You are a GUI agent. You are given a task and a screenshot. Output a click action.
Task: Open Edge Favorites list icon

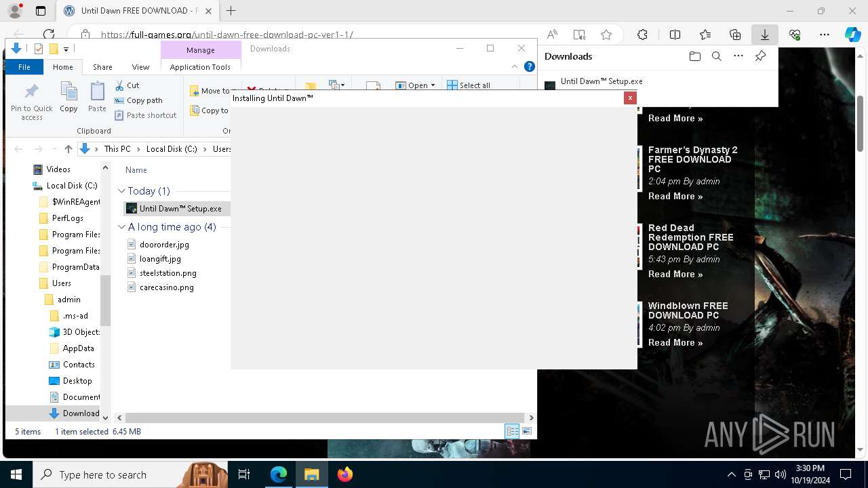click(x=705, y=35)
